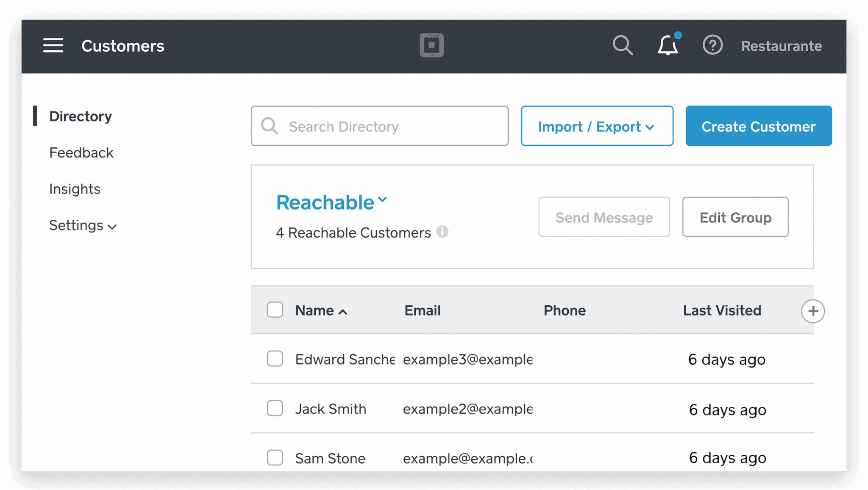Go to Directory in sidebar
Viewport: 868px width, 490px height.
(81, 116)
